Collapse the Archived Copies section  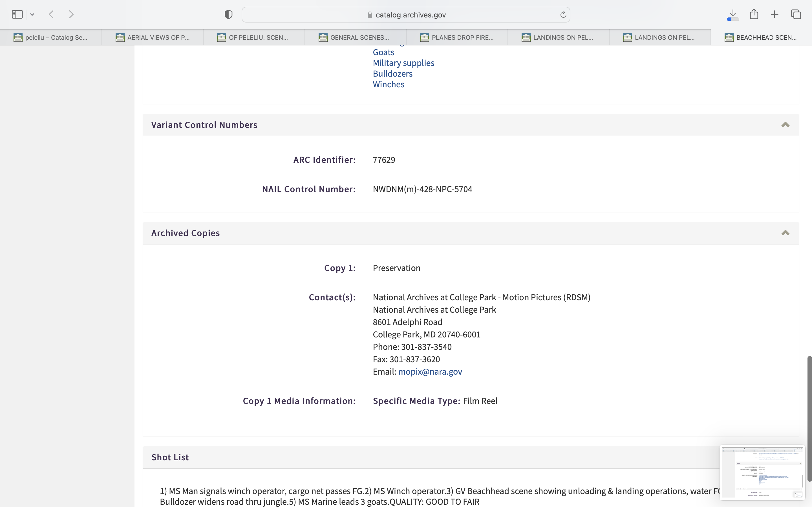(785, 233)
